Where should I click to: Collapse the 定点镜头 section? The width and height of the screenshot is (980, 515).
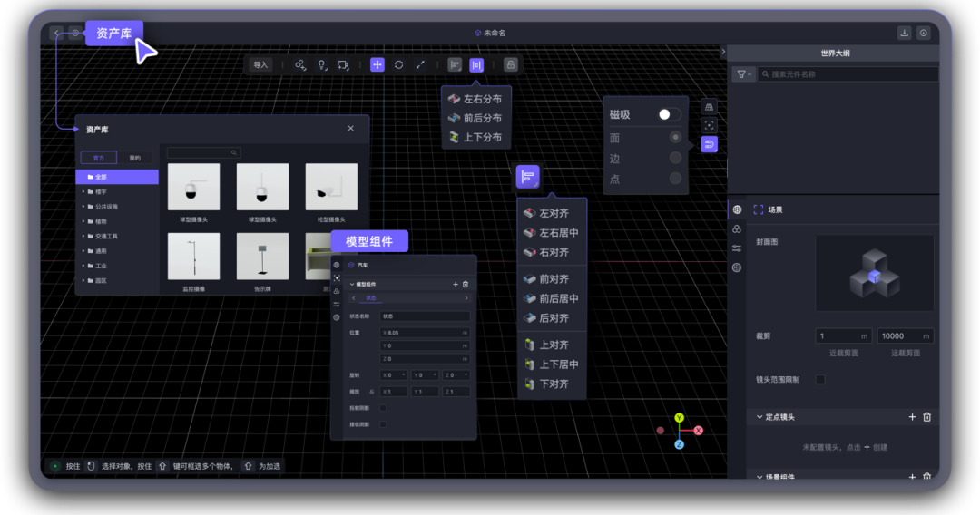pos(759,417)
